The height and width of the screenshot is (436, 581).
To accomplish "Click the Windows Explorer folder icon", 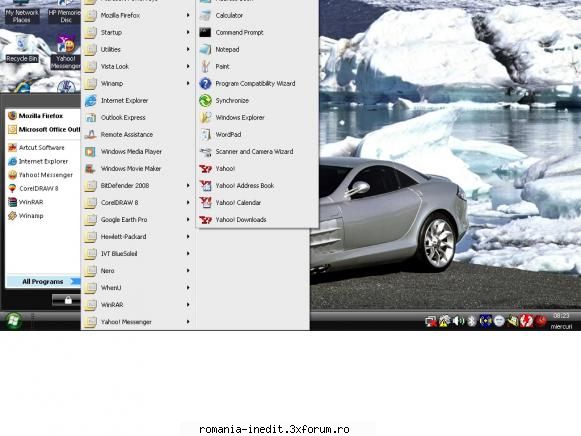I will [x=205, y=118].
